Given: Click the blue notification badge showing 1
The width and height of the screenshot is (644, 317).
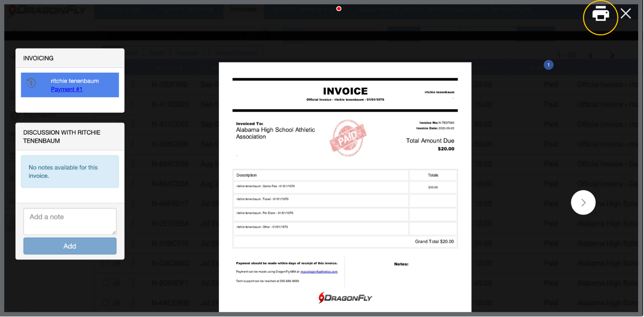Looking at the screenshot, I should (x=548, y=65).
